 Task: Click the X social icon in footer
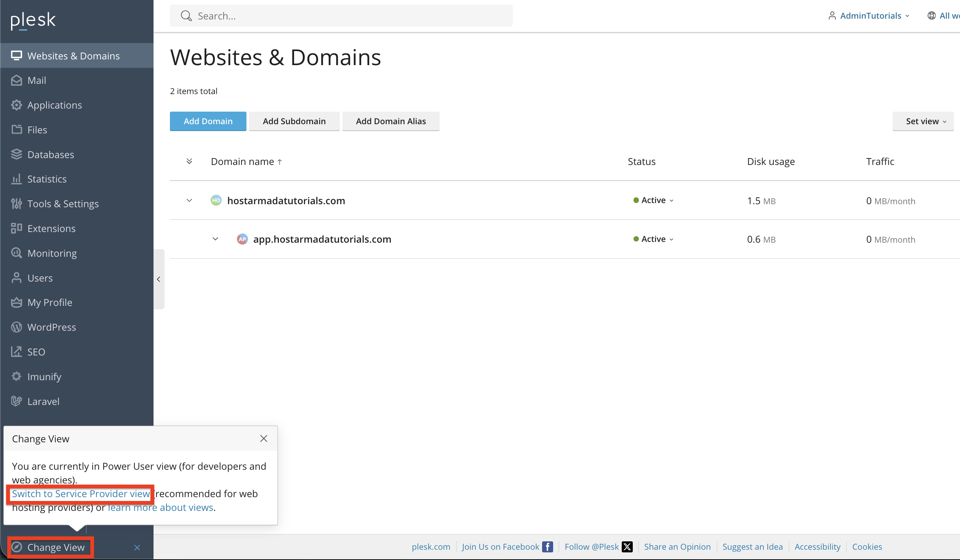(x=627, y=547)
